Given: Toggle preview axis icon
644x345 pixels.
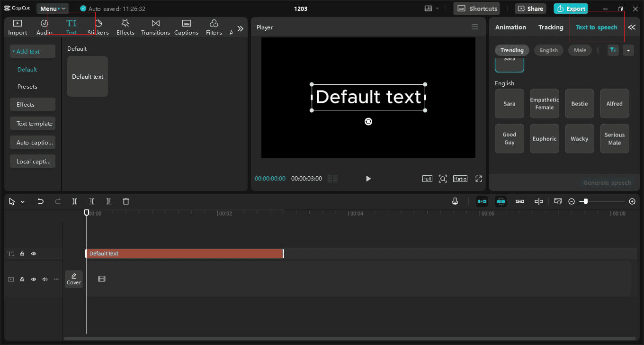Looking at the screenshot, I should [x=539, y=201].
